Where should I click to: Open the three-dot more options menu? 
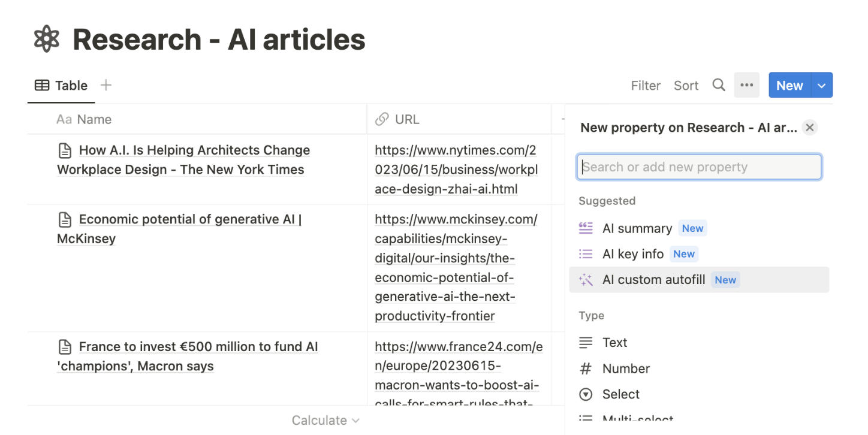click(x=746, y=85)
